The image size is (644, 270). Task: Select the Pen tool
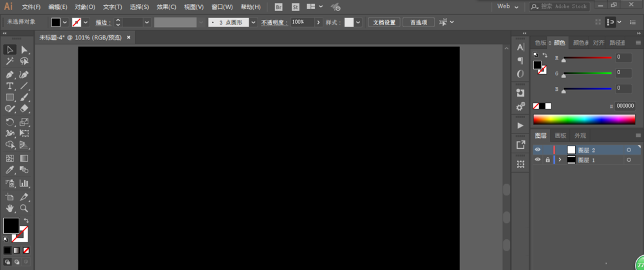10,75
